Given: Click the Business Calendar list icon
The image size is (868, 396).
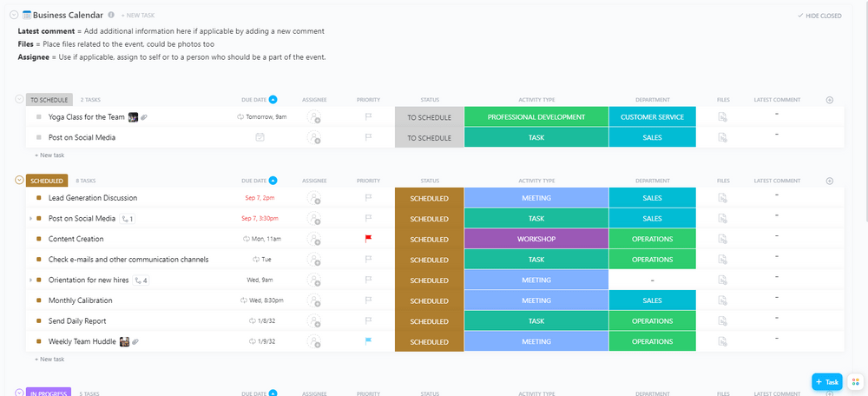Looking at the screenshot, I should (27, 15).
